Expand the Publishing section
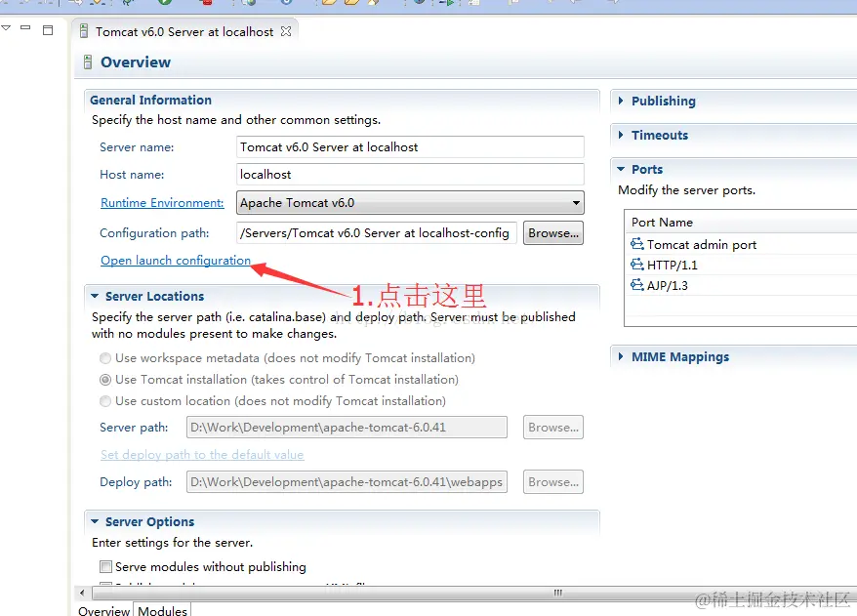The width and height of the screenshot is (857, 616). click(621, 101)
